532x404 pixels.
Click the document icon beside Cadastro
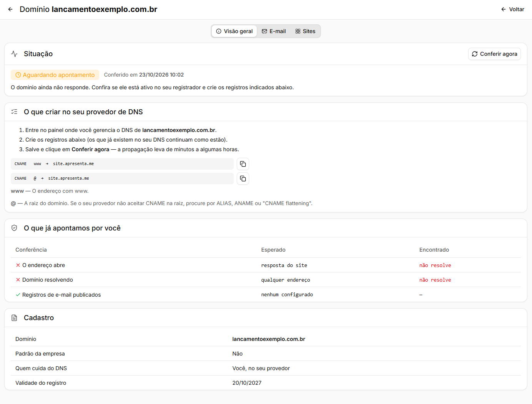click(x=14, y=318)
